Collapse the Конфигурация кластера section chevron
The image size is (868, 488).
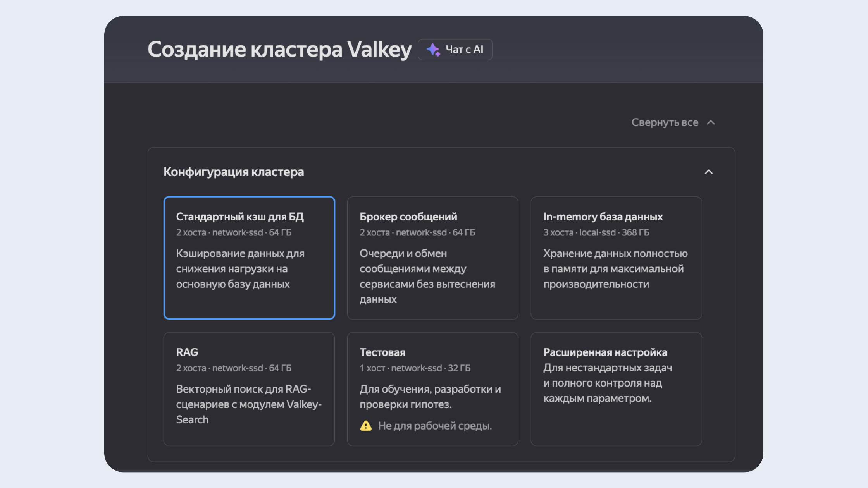708,172
